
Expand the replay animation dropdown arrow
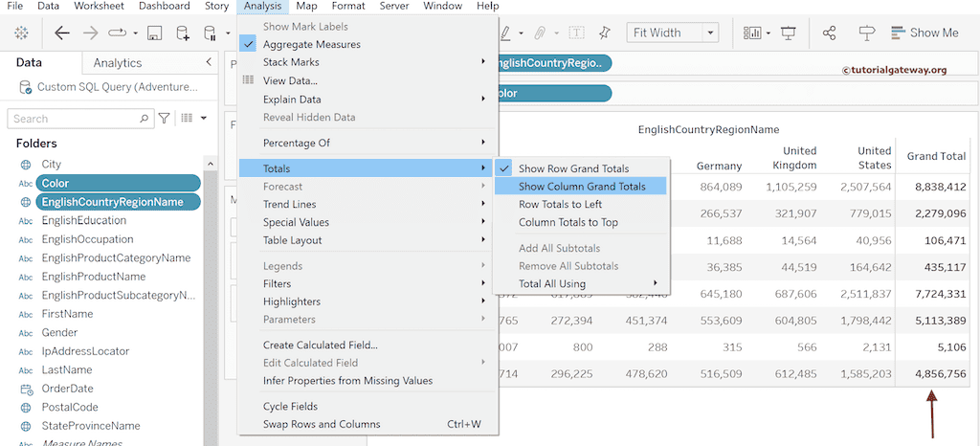click(x=136, y=33)
